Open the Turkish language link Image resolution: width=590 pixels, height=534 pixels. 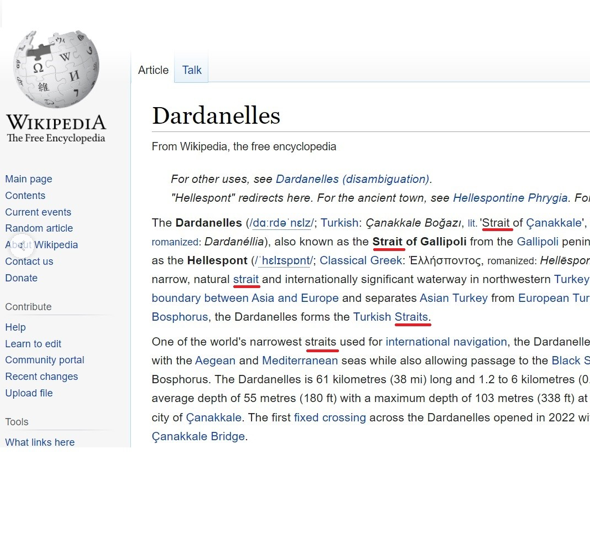tap(339, 223)
